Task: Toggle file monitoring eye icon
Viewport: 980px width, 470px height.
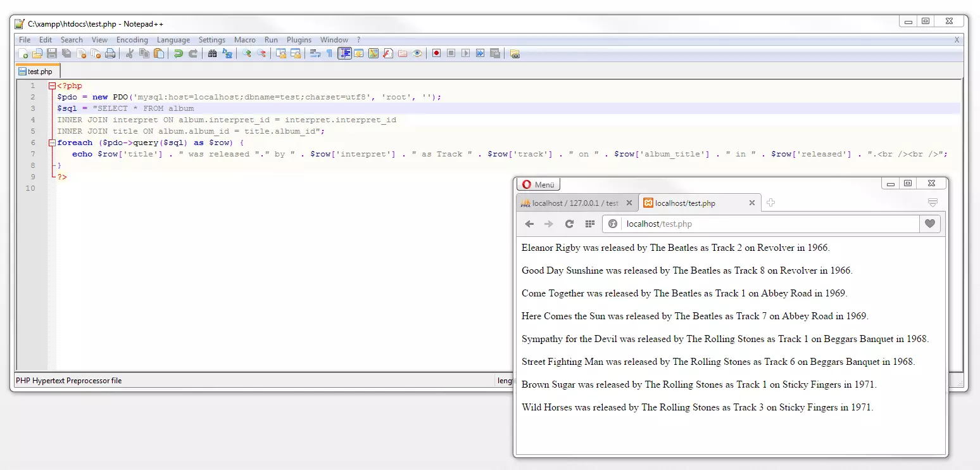Action: pyautogui.click(x=417, y=54)
